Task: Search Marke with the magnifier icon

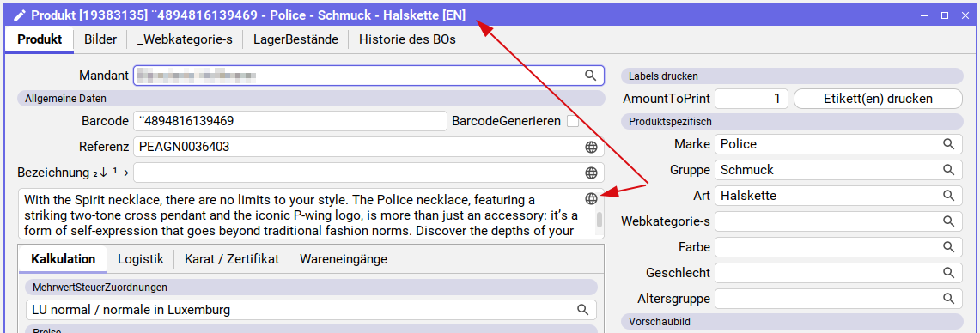Action: coord(949,144)
